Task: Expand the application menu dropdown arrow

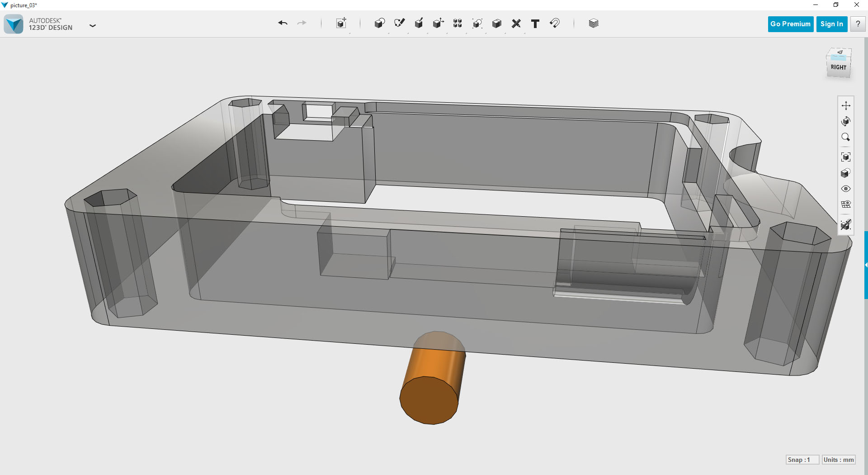Action: point(93,26)
